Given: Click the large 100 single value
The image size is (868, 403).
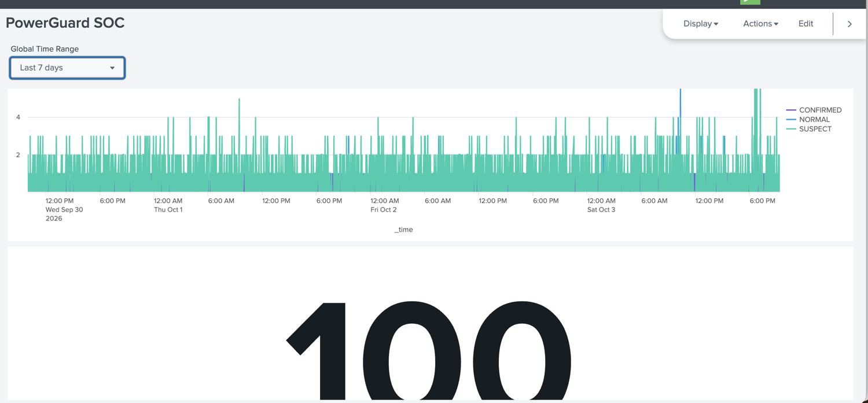Looking at the screenshot, I should 429,350.
